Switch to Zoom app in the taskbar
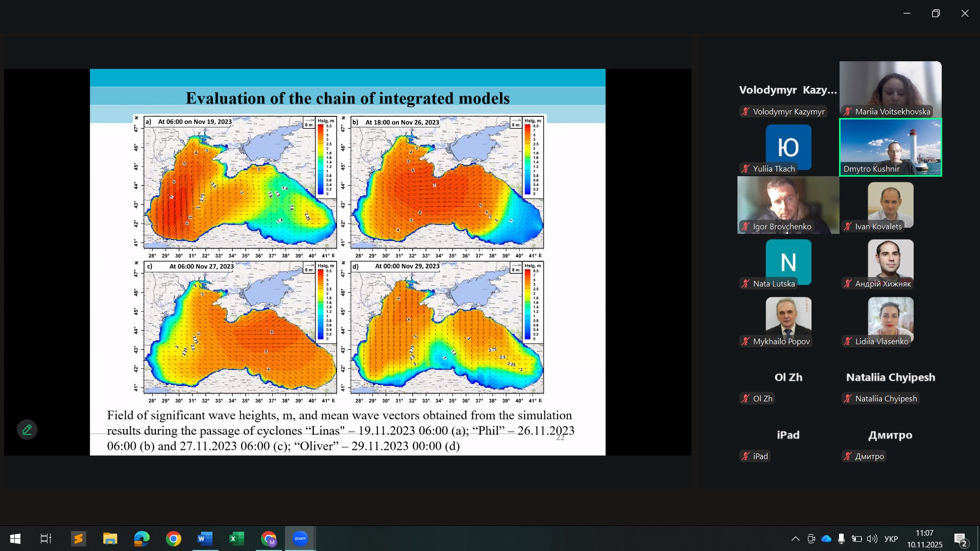980x551 pixels. click(x=300, y=539)
